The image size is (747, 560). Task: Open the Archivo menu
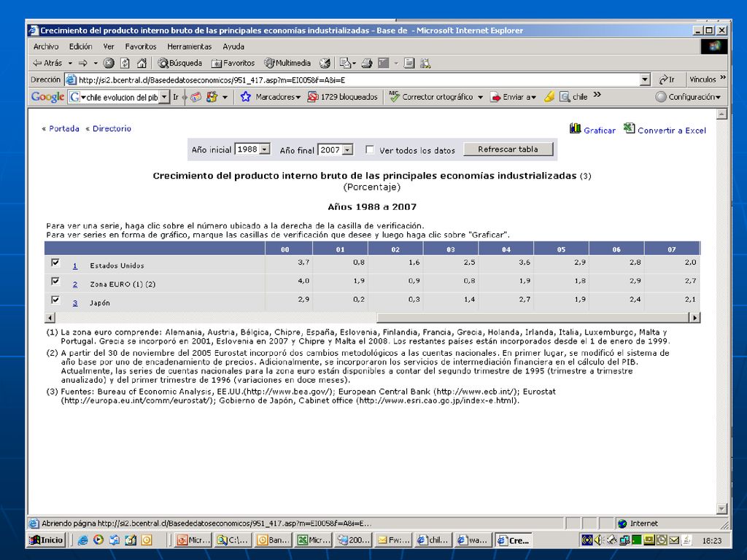tap(46, 46)
